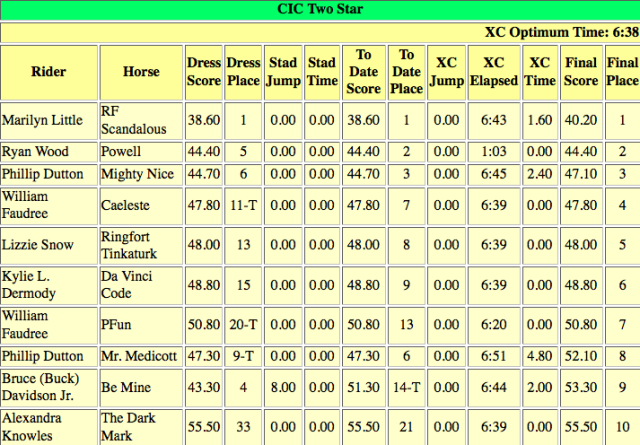640x445 pixels.
Task: Click XC elapsed value 6:20
Action: 494,325
